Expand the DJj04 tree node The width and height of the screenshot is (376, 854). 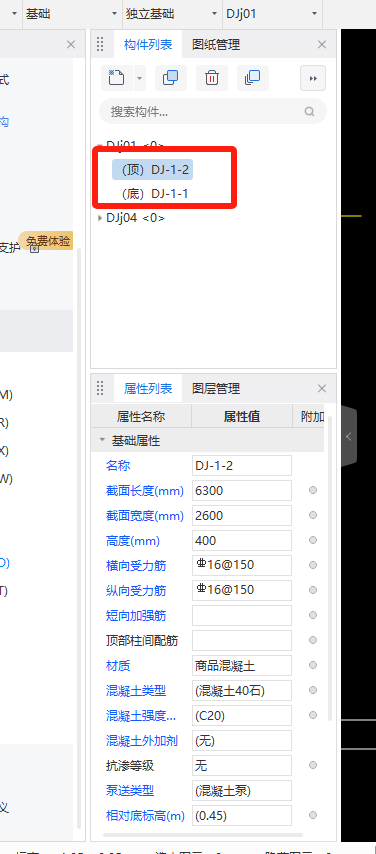point(99,218)
